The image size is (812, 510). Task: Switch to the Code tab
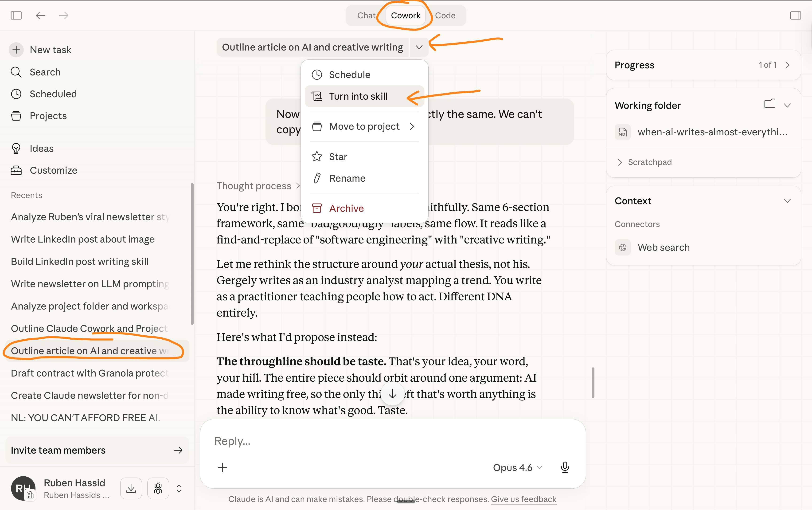445,16
